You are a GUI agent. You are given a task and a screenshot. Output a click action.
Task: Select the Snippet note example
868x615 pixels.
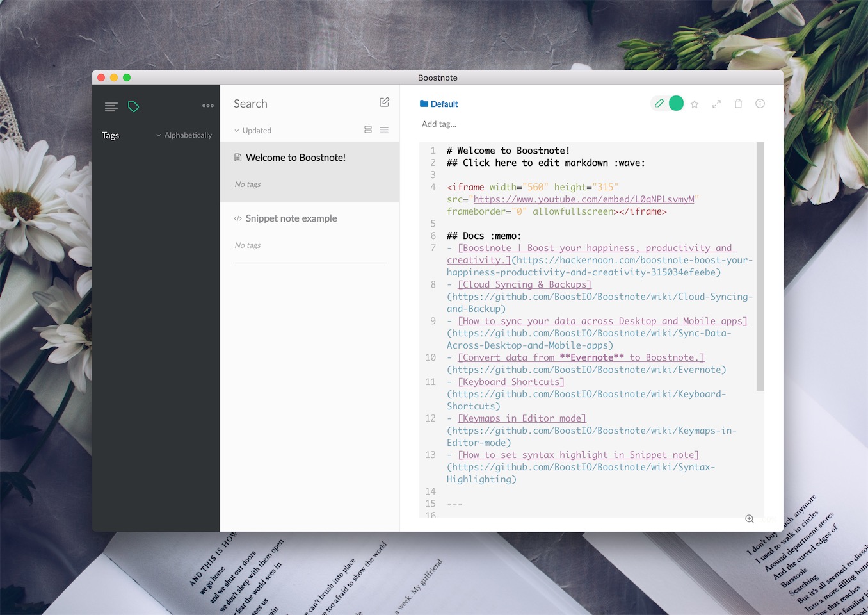tap(310, 233)
